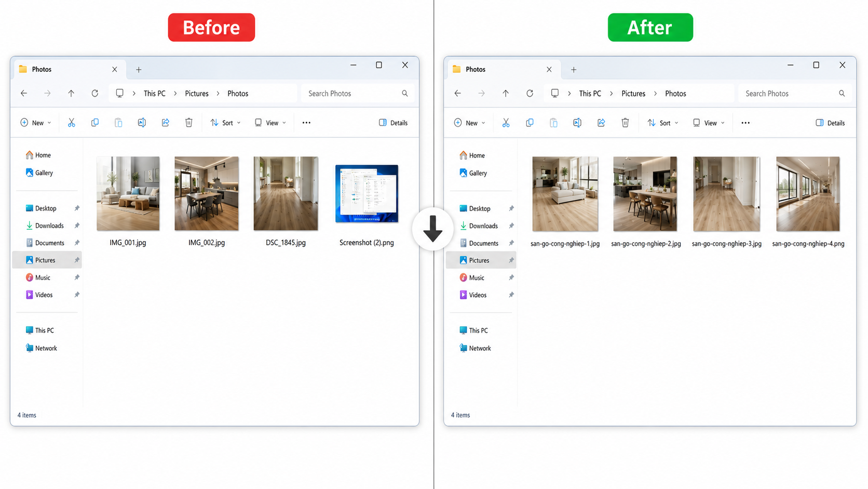Expand New dropdown in Before window
Image resolution: width=868 pixels, height=489 pixels.
point(36,123)
